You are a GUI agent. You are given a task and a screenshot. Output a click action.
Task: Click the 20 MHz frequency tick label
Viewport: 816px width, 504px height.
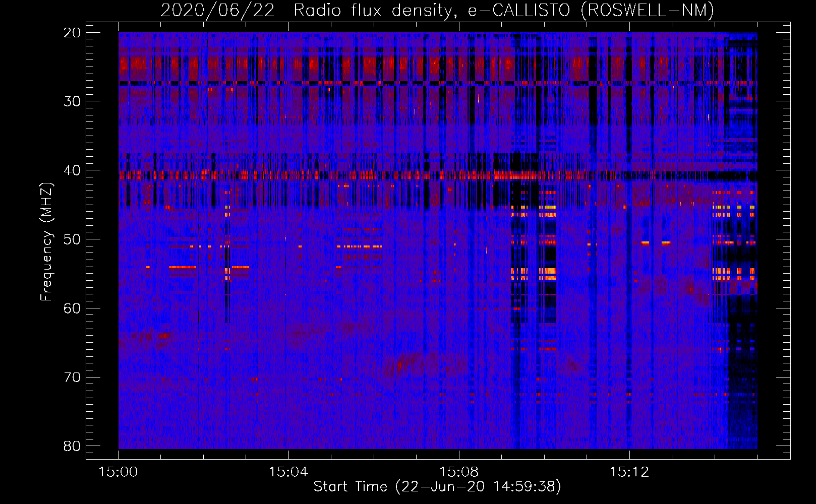[72, 33]
